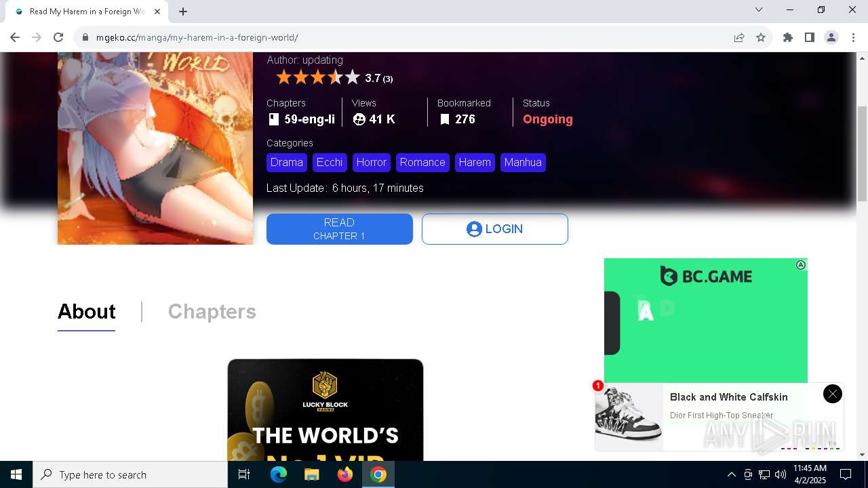Open the Manhua category

click(x=523, y=163)
